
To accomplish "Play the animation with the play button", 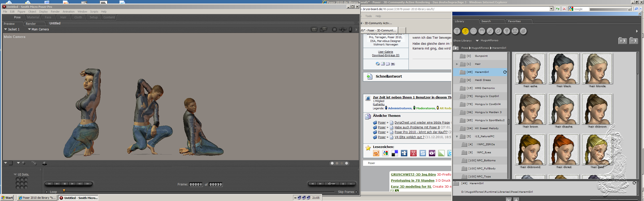I will tap(72, 184).
